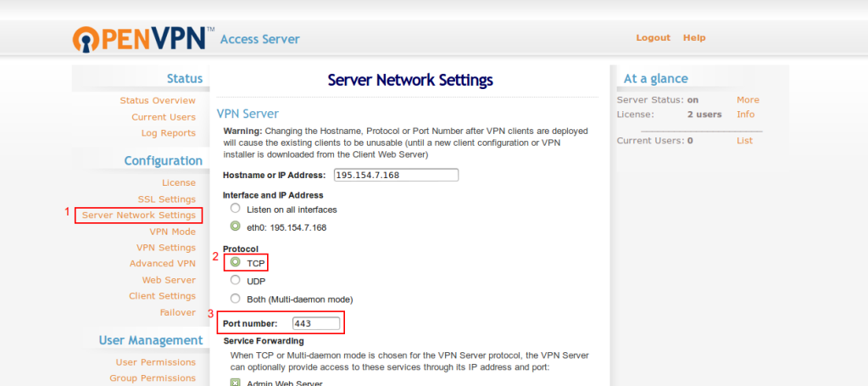The image size is (868, 386).
Task: Click List link beside Current Users
Action: [744, 141]
